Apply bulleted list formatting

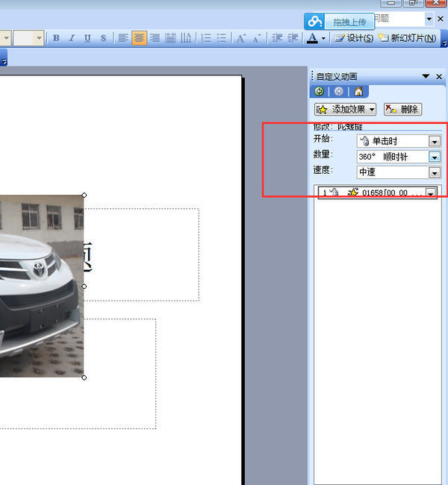[x=221, y=38]
